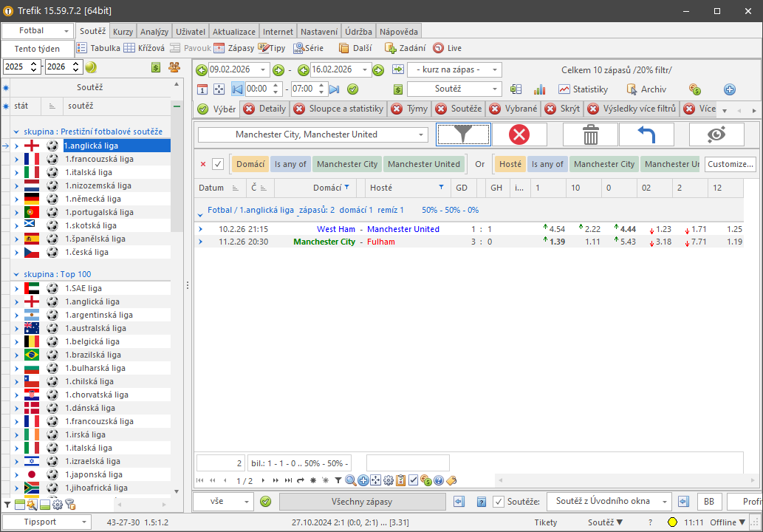Open Live matches view
This screenshot has height=532, width=763.
(x=448, y=48)
